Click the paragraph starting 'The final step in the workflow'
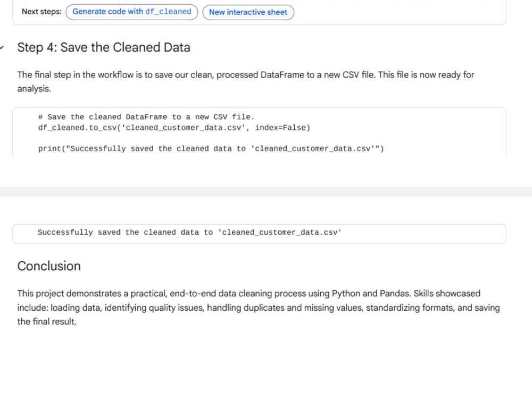This screenshot has height=399, width=532. click(246, 82)
